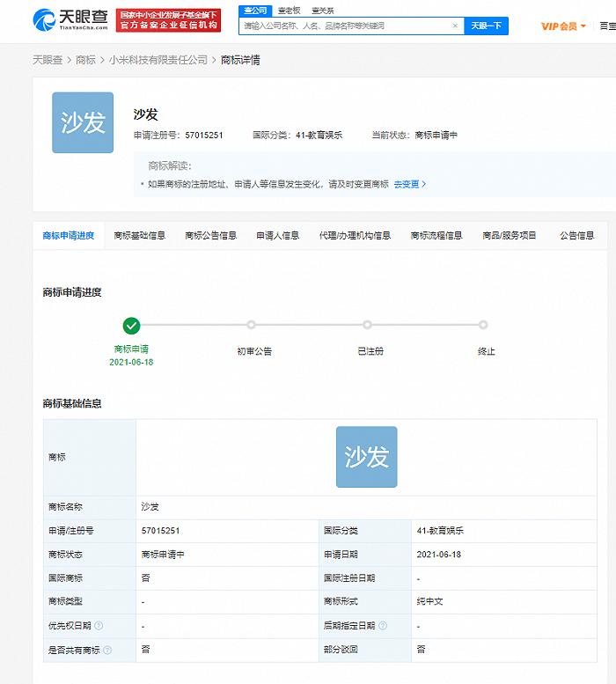Click the TianYanCha logo
The image size is (616, 684).
(x=71, y=20)
